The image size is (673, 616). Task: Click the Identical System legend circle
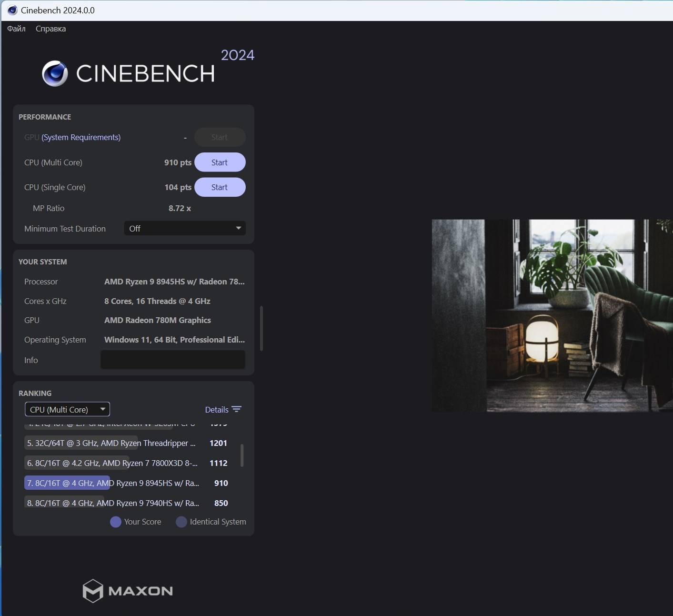point(181,522)
